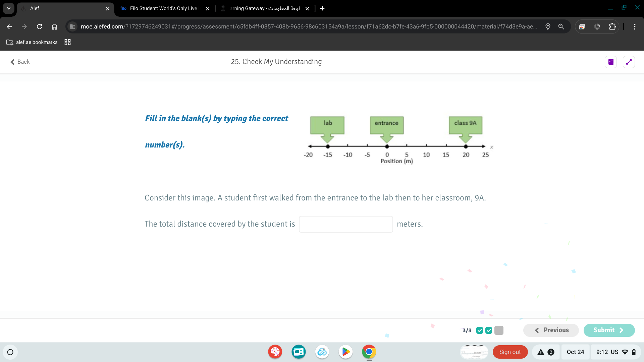Select second completed question checkbox indicator
Viewport: 644px width, 362px height.
click(x=489, y=330)
